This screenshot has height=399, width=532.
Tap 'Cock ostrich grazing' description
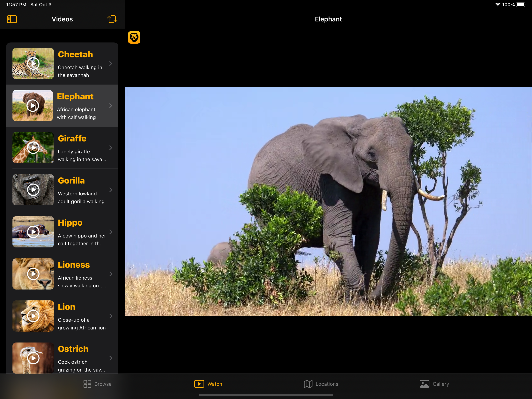tap(82, 366)
